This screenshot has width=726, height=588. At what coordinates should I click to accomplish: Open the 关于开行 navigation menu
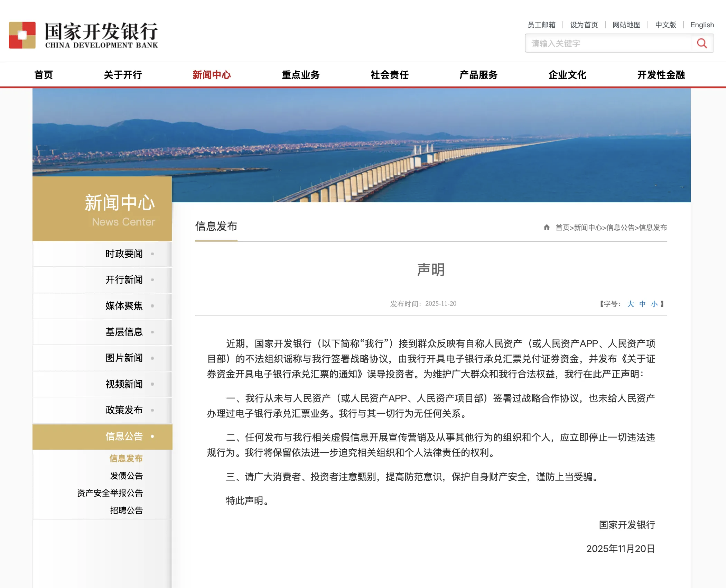pos(123,75)
